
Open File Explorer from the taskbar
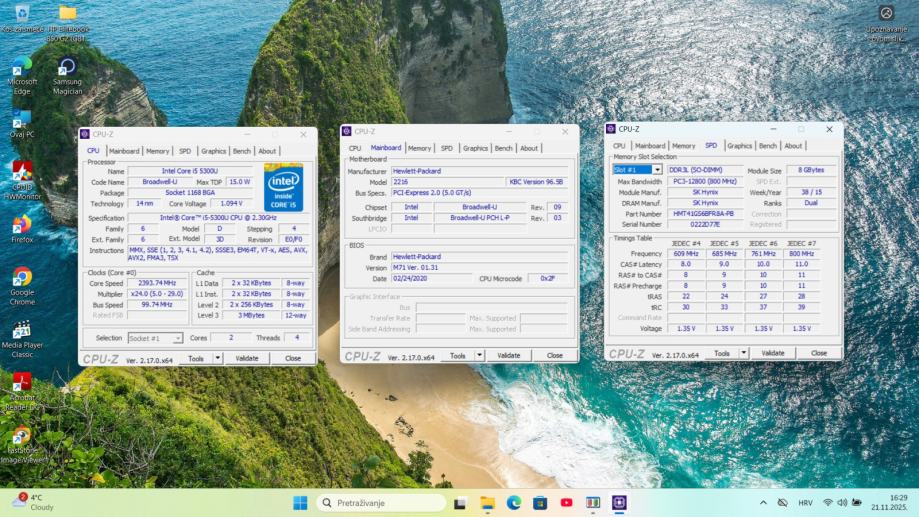pos(487,502)
